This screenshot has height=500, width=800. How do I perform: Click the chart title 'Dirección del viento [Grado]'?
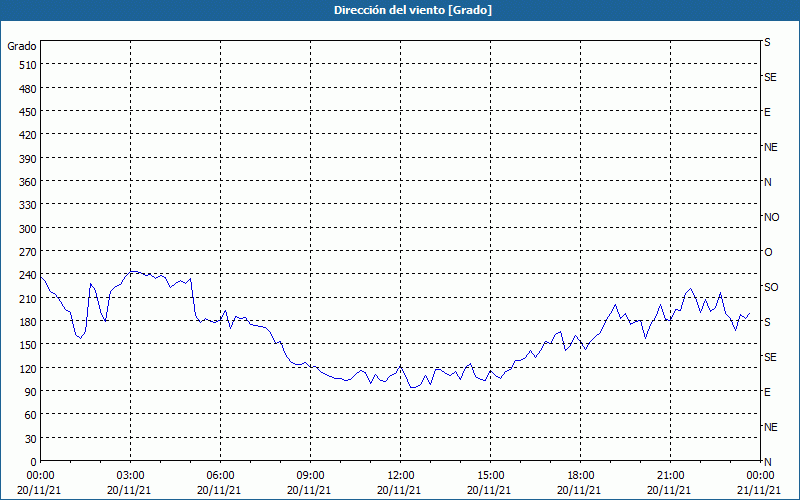click(x=413, y=10)
